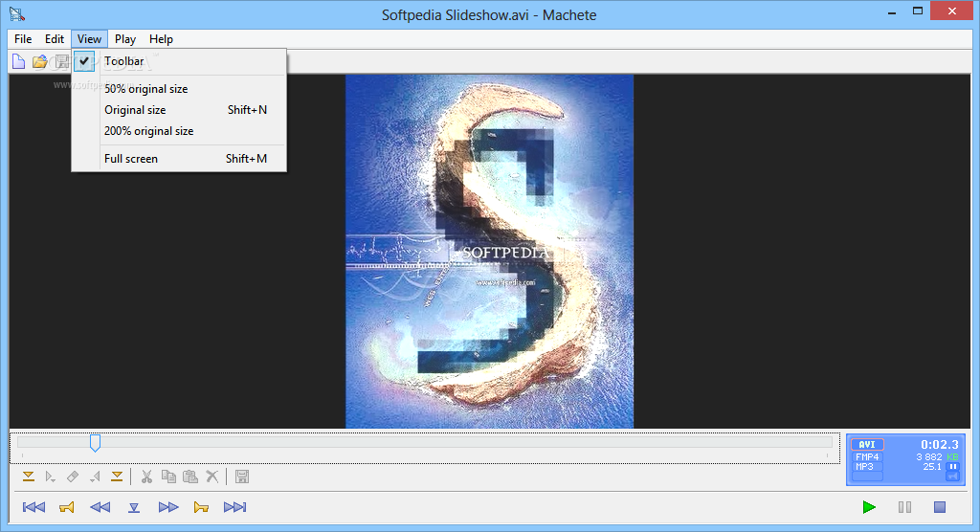The height and width of the screenshot is (532, 980).
Task: Click the Pause playback button
Action: (904, 507)
